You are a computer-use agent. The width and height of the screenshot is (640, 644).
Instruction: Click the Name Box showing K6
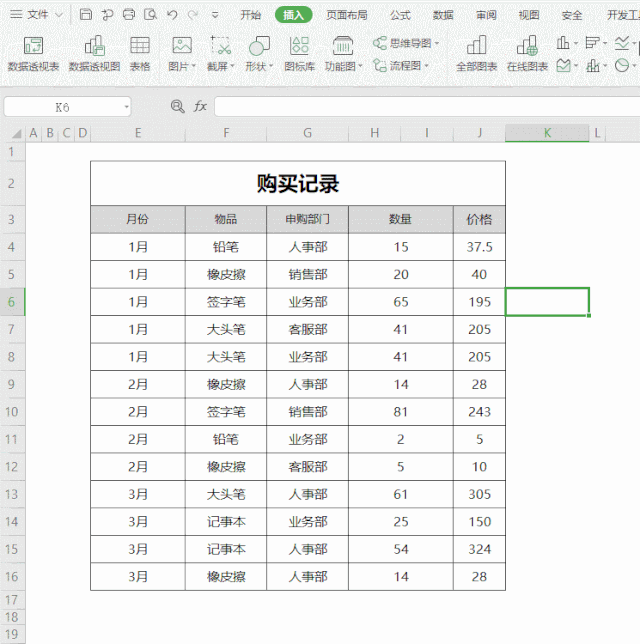click(62, 107)
